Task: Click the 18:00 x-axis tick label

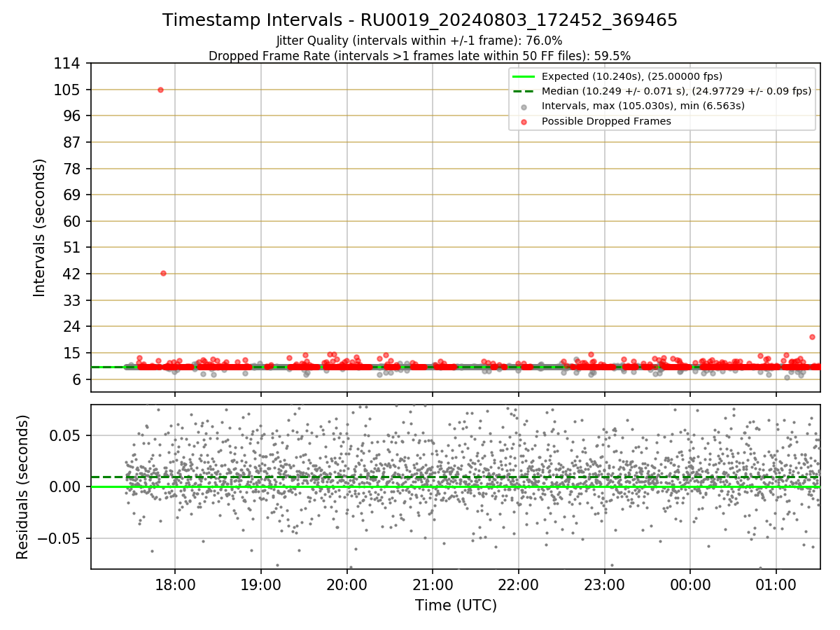Action: click(175, 585)
